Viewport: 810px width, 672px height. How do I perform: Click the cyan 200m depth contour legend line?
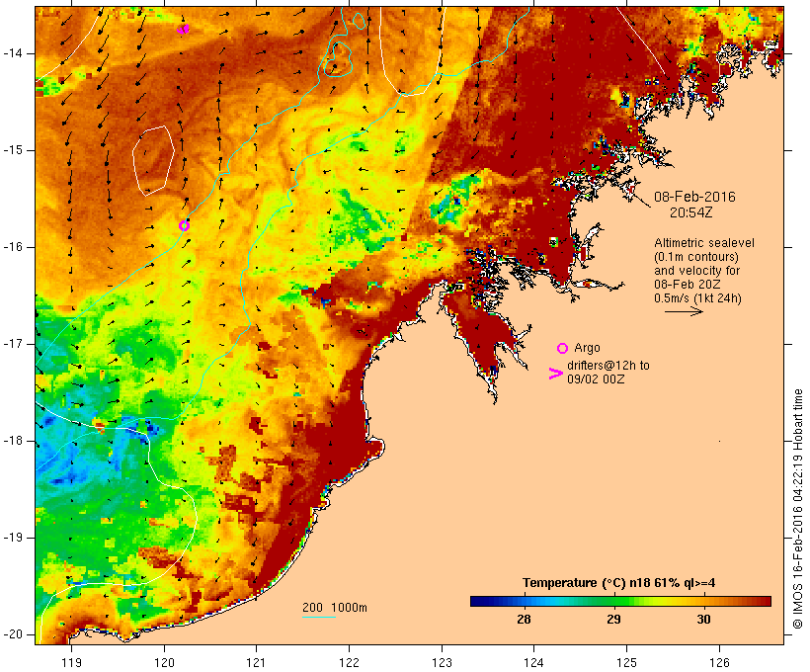tap(319, 617)
